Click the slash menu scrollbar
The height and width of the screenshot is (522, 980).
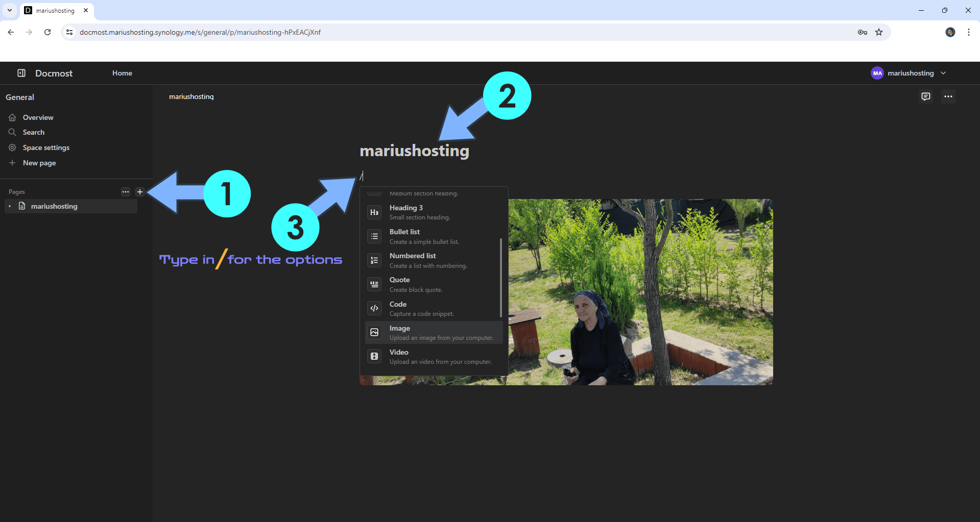501,278
